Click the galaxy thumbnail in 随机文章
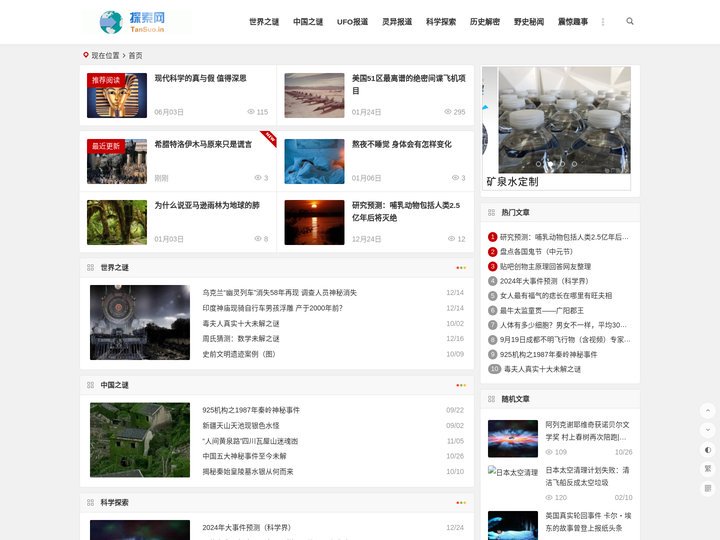Image resolution: width=720 pixels, height=540 pixels. click(x=513, y=439)
